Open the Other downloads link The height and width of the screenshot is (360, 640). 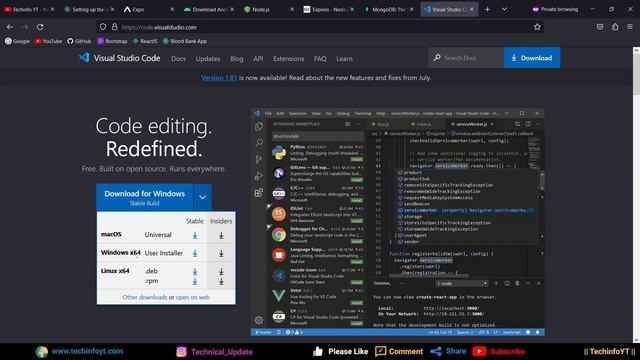[144, 297]
